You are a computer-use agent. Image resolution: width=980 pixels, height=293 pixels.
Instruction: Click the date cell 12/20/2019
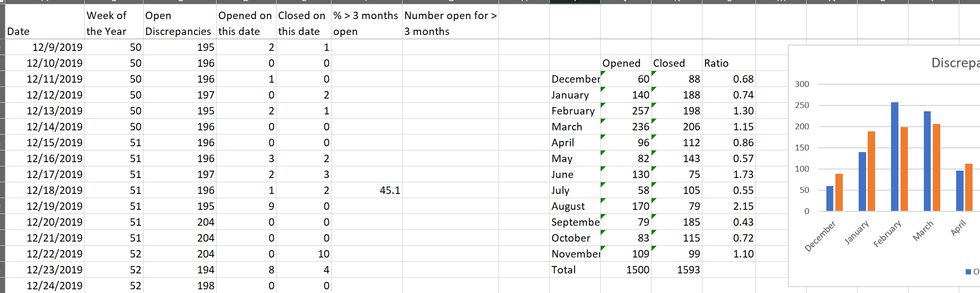point(44,222)
